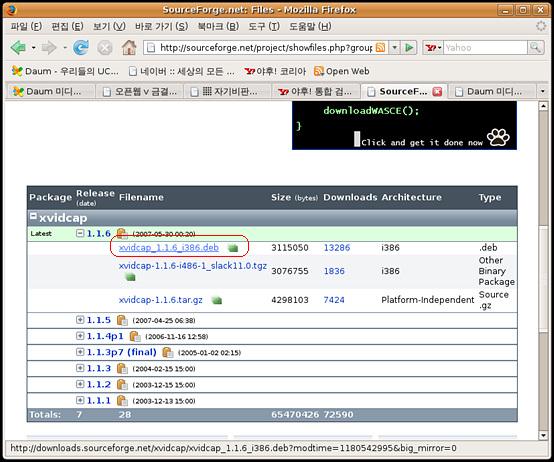Collapse the xvidcap package group
Screen dimensions: 554x462
pyautogui.click(x=33, y=216)
